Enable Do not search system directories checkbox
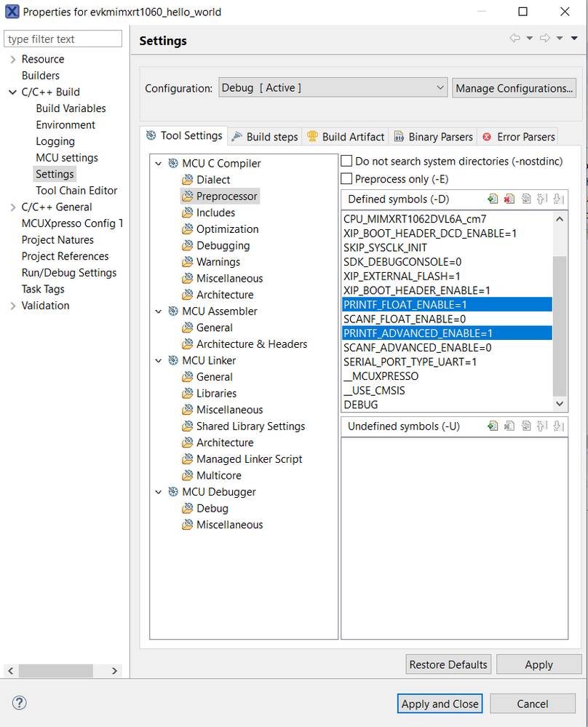Screen dimensions: 588x727 (346, 161)
